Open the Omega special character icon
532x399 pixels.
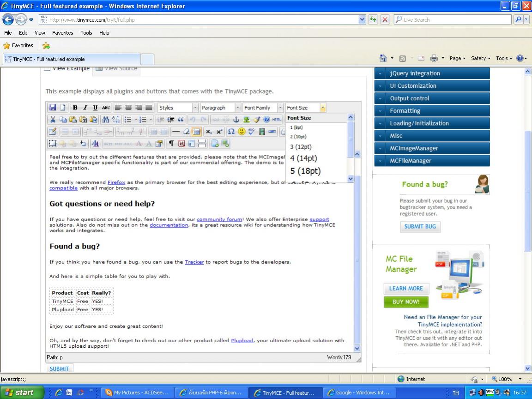231,131
